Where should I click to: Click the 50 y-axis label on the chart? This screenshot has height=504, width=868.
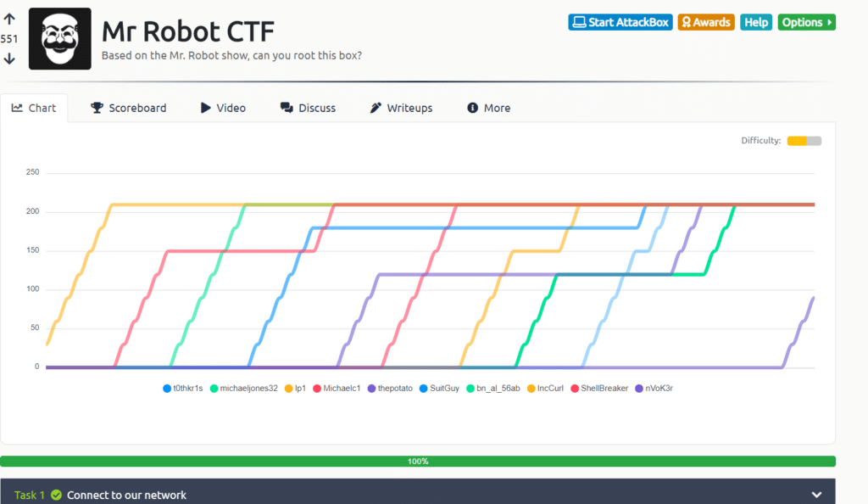click(35, 328)
